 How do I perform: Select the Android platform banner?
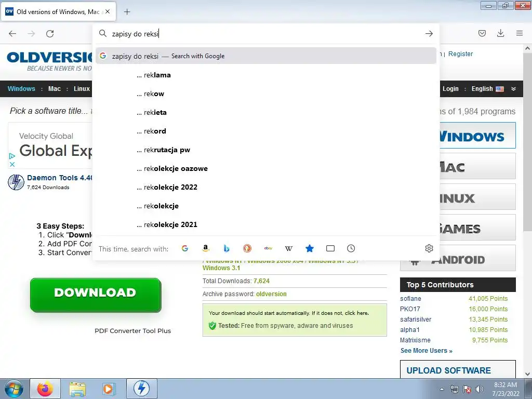458,259
